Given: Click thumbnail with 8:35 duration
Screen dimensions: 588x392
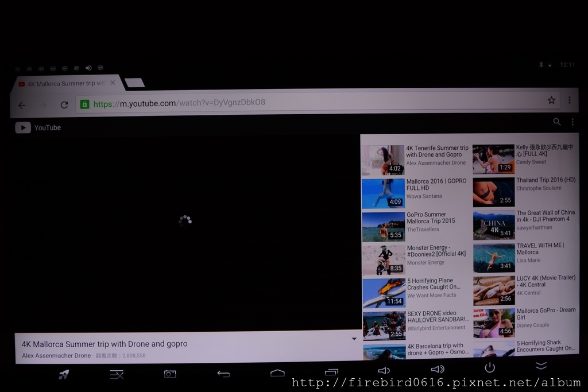Looking at the screenshot, I should pos(384,260).
